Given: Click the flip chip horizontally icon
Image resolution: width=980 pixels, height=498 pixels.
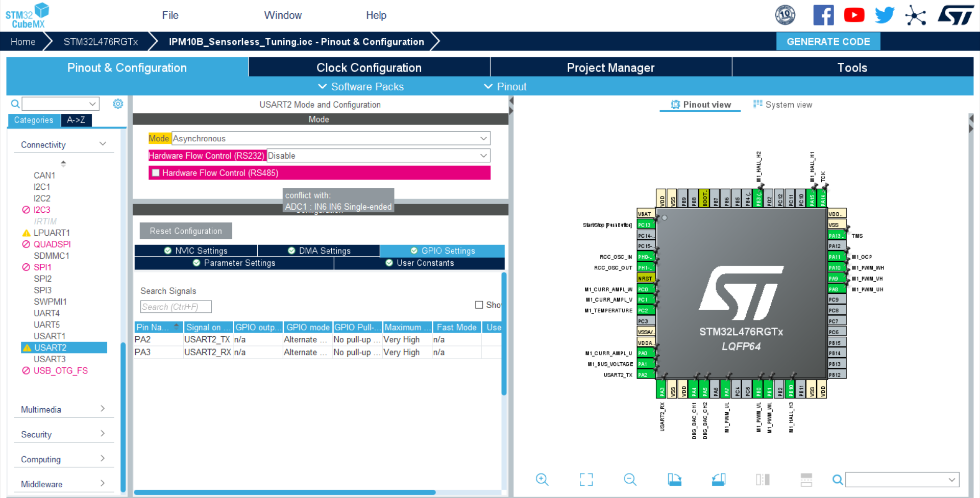Looking at the screenshot, I should pos(762,480).
